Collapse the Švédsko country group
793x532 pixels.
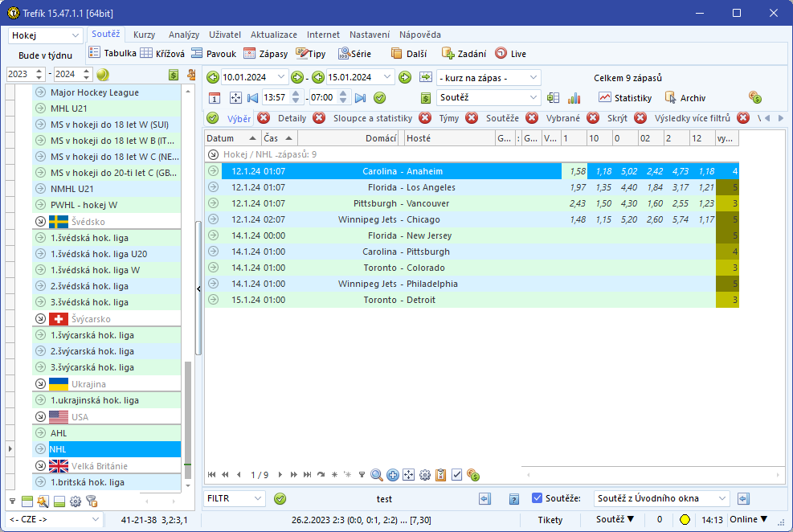coord(40,222)
